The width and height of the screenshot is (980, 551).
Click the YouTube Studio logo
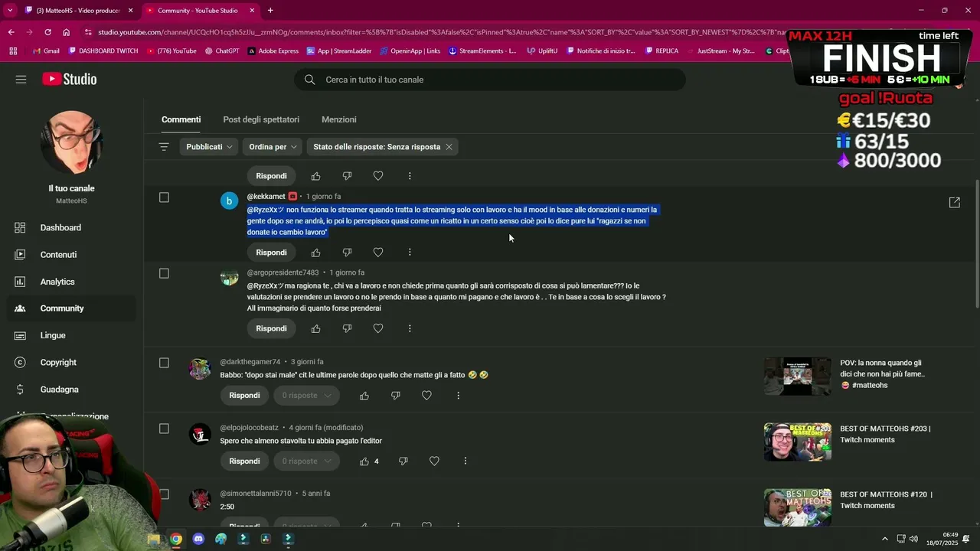69,79
